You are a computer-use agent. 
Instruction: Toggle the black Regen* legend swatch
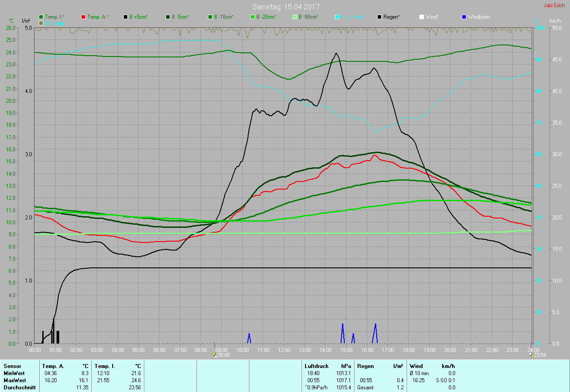[379, 17]
